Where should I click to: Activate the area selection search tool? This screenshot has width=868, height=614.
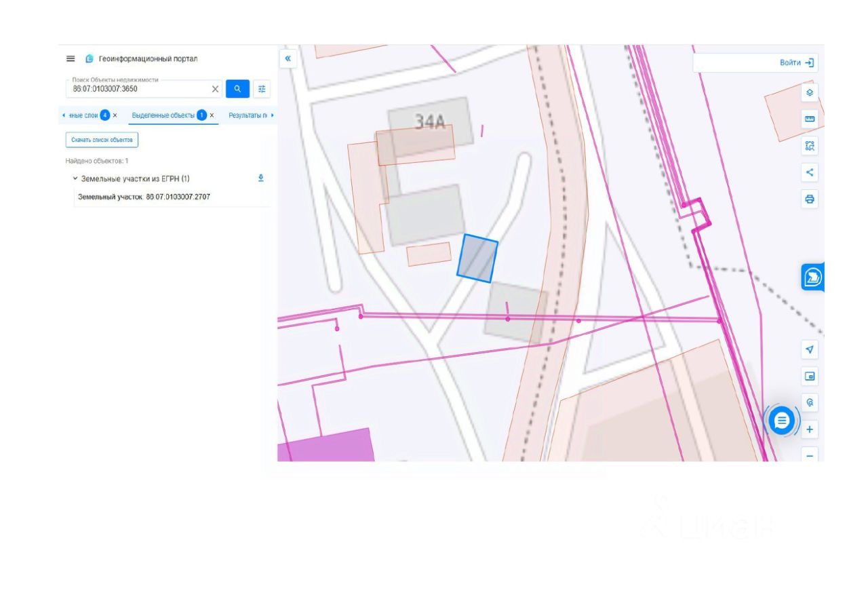coord(810,145)
